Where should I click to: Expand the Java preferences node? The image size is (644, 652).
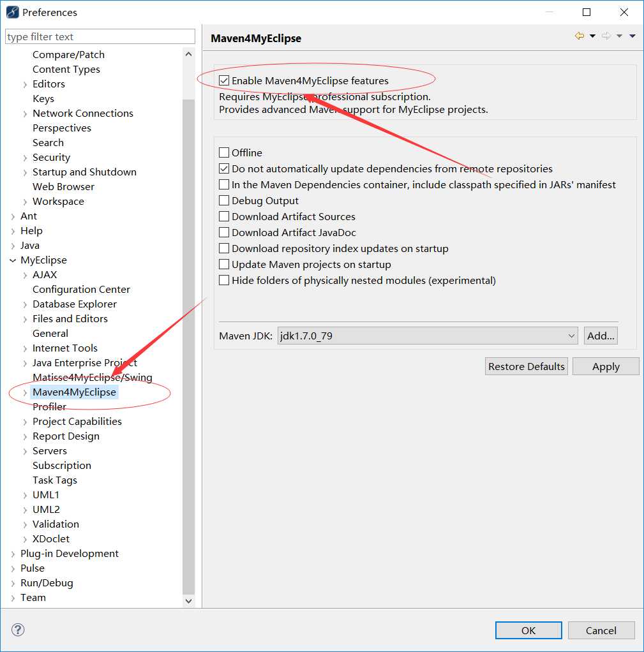(x=13, y=246)
